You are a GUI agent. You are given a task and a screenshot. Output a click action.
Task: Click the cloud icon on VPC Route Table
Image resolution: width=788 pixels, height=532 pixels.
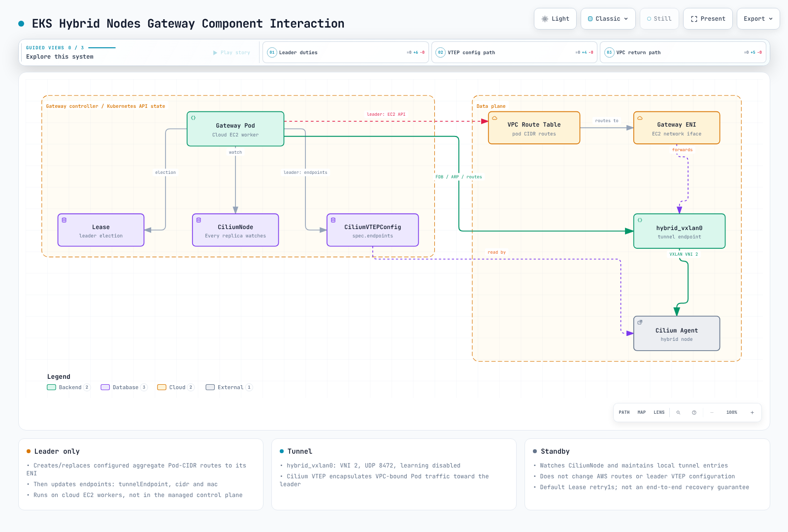[494, 118]
